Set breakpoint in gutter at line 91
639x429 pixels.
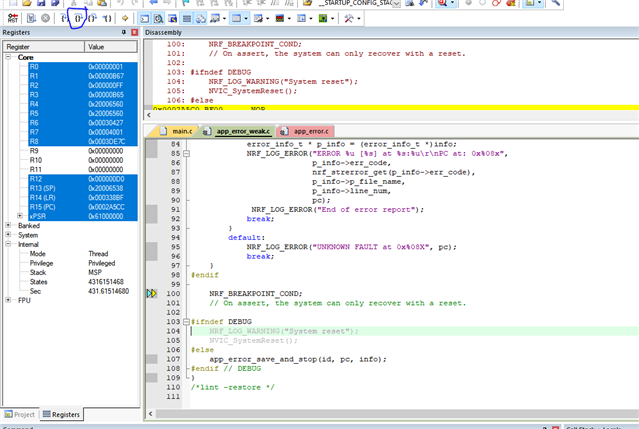[x=152, y=209]
